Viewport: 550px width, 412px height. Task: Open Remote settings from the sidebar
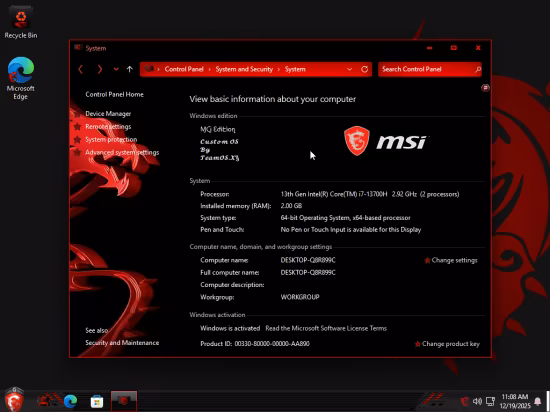click(x=108, y=127)
